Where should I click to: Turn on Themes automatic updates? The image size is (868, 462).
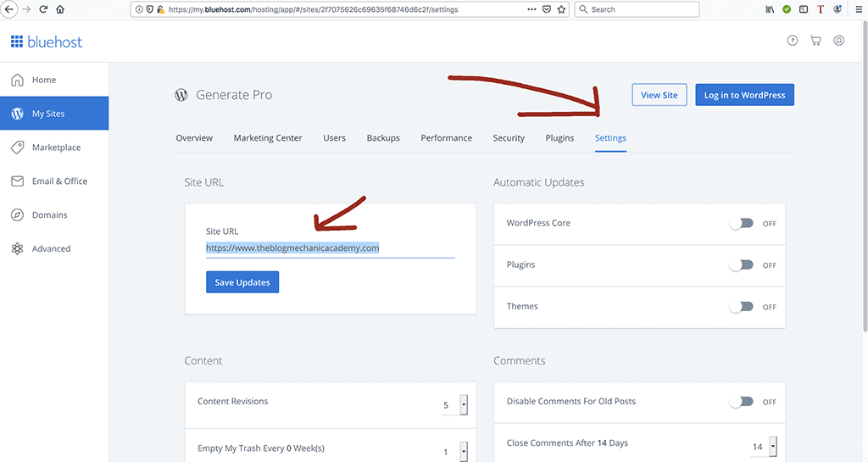coord(742,307)
